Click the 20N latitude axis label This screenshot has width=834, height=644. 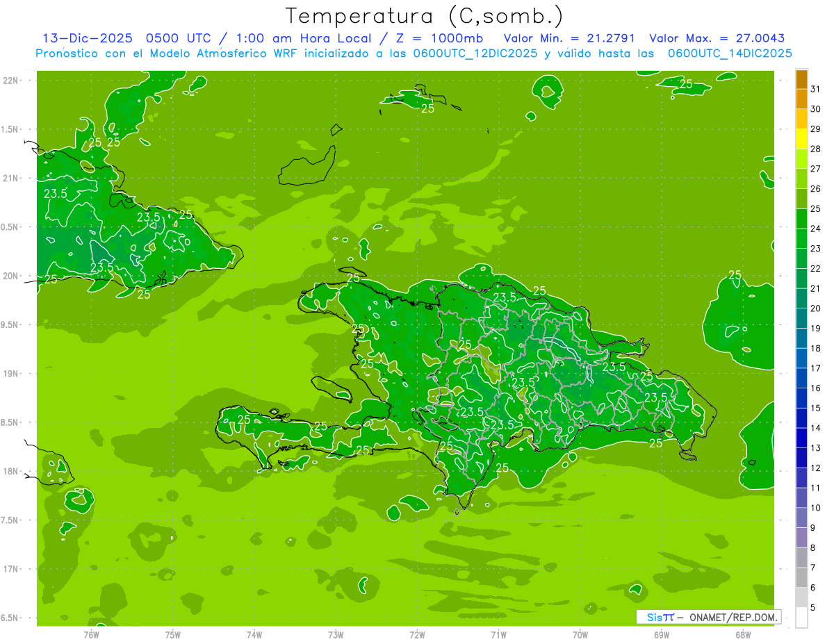(10, 276)
